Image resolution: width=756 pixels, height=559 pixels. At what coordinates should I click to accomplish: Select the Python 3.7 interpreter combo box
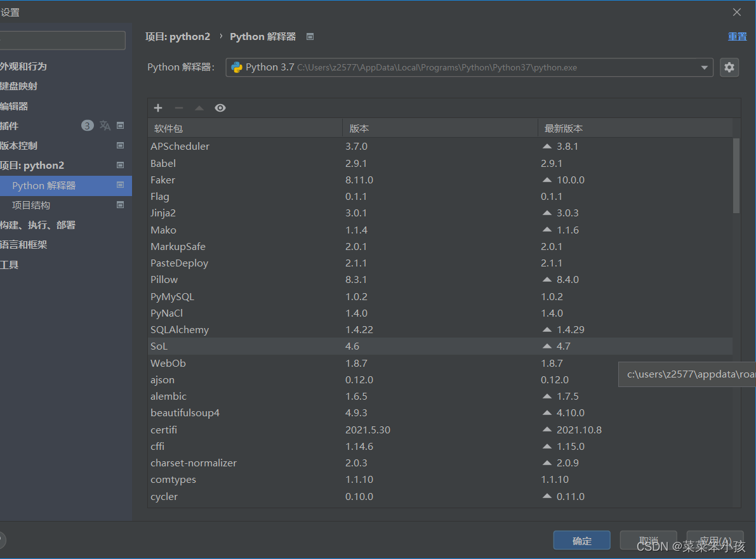[x=469, y=67]
